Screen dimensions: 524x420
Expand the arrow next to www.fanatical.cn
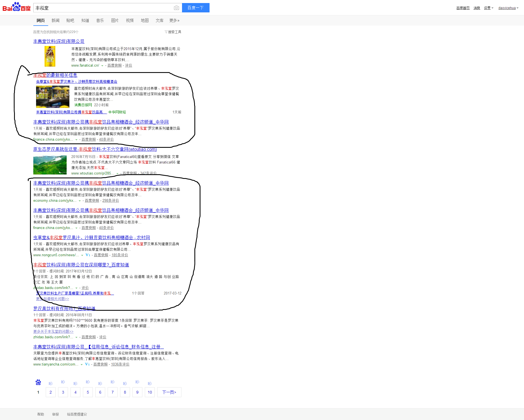102,66
